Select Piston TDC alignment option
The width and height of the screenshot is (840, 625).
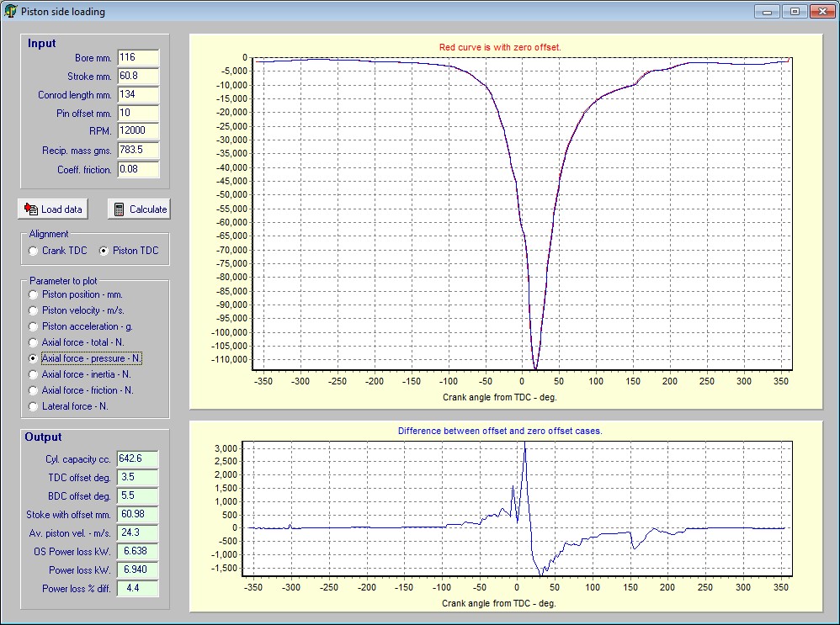click(104, 251)
